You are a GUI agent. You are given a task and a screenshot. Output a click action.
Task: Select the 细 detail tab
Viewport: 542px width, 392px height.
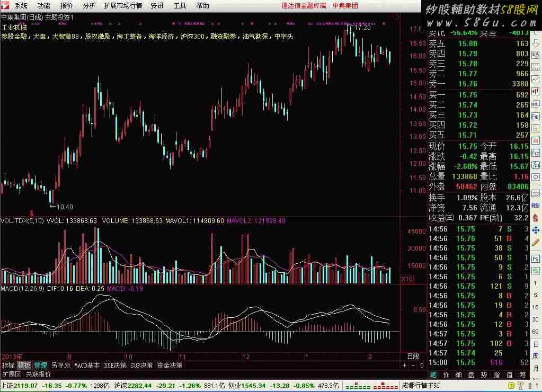point(458,375)
